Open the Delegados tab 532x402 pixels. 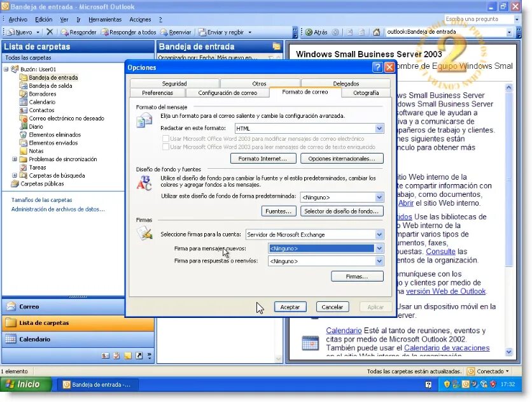click(346, 83)
